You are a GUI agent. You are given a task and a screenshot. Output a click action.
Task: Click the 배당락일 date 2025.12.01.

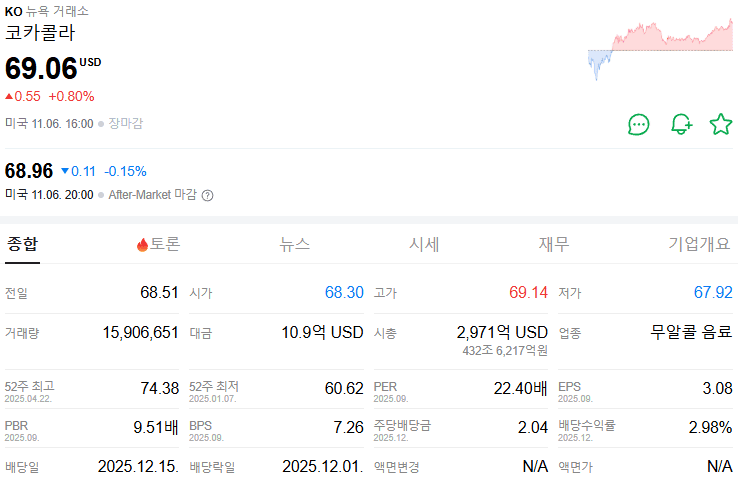[x=323, y=467]
